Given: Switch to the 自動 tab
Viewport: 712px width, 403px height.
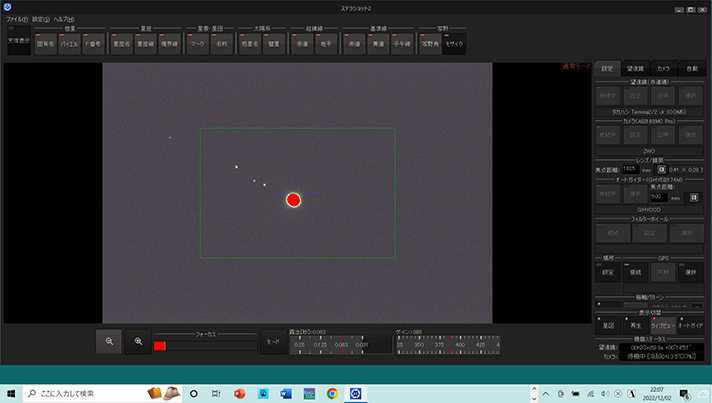Looking at the screenshot, I should click(692, 69).
